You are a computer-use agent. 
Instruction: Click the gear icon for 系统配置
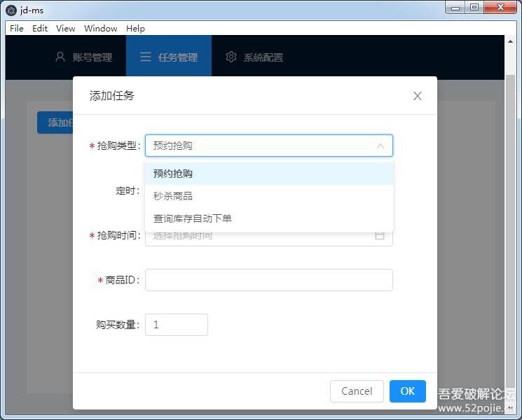click(x=231, y=57)
